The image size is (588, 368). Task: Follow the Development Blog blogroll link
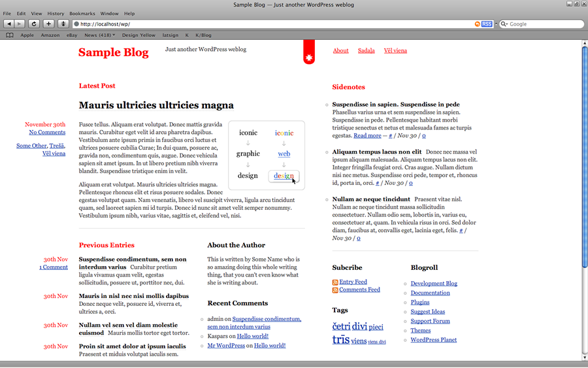coord(434,284)
